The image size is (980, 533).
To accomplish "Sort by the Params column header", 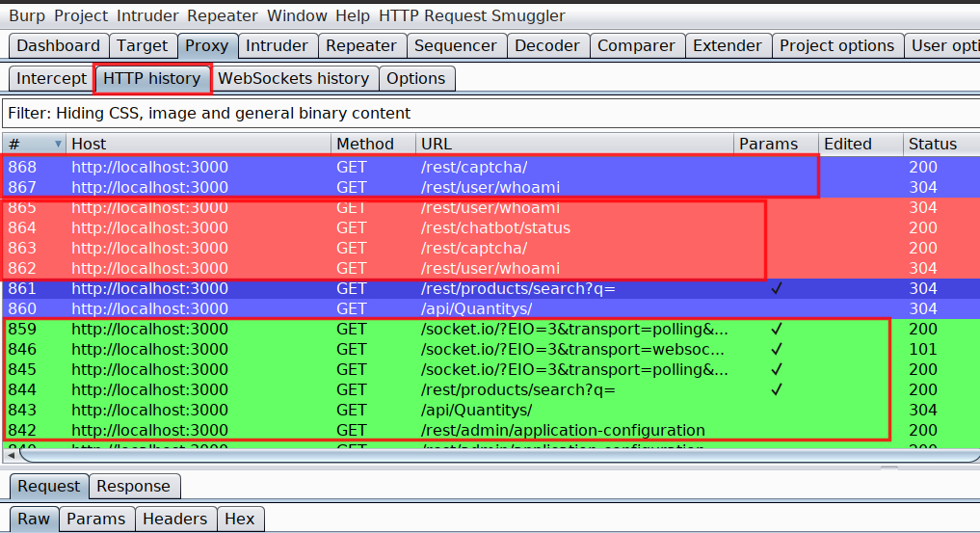I will pyautogui.click(x=776, y=144).
